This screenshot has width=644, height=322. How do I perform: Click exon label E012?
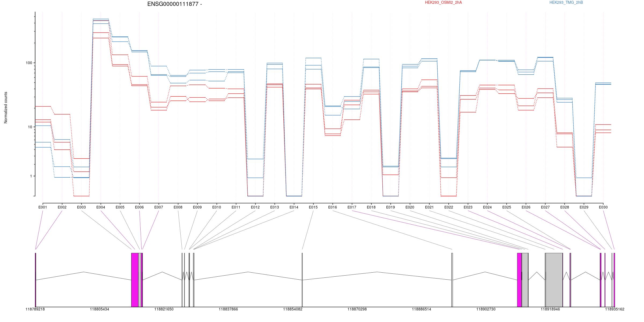point(255,207)
